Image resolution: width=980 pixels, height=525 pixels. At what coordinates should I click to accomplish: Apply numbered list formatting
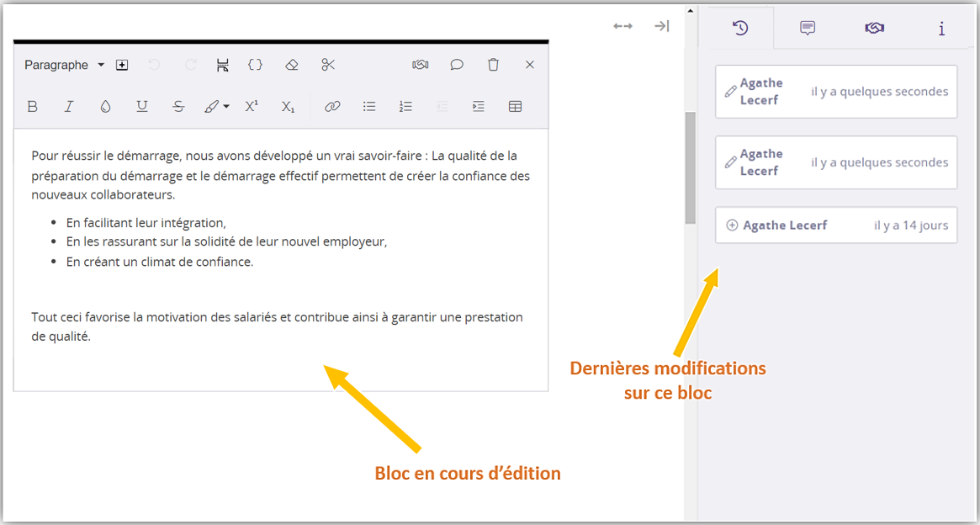tap(405, 106)
